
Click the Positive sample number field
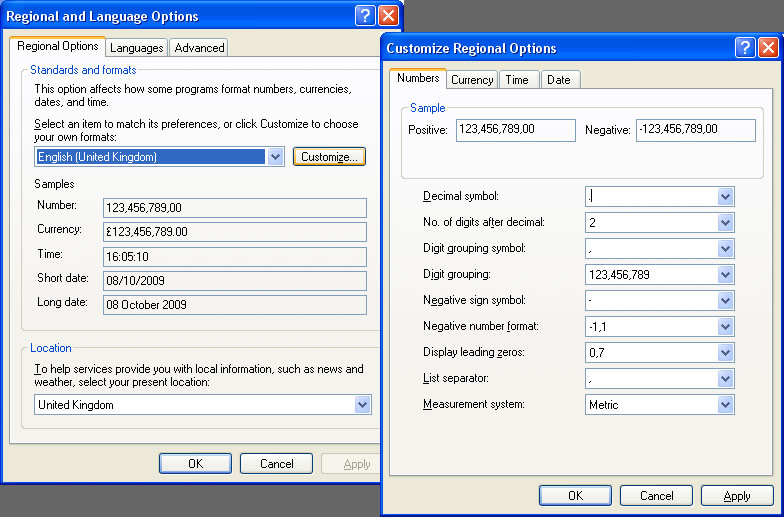pyautogui.click(x=516, y=130)
